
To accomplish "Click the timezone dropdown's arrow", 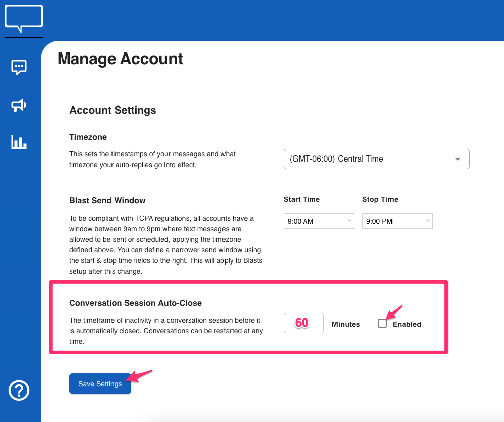I will coord(458,159).
